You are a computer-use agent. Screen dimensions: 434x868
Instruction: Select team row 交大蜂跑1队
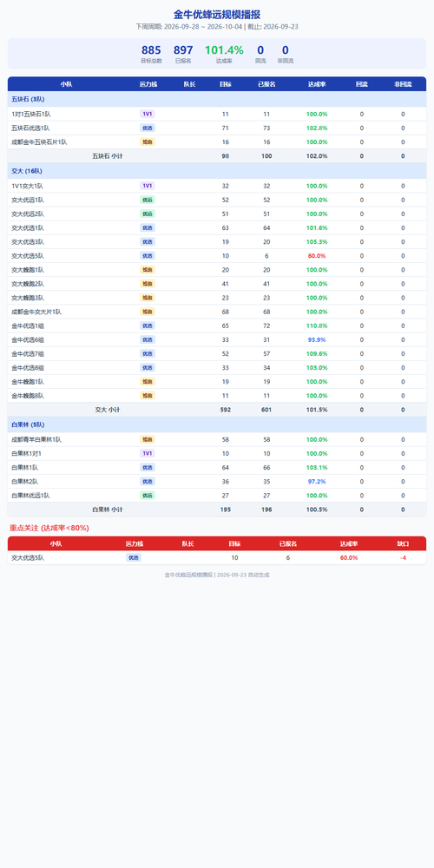click(x=217, y=270)
